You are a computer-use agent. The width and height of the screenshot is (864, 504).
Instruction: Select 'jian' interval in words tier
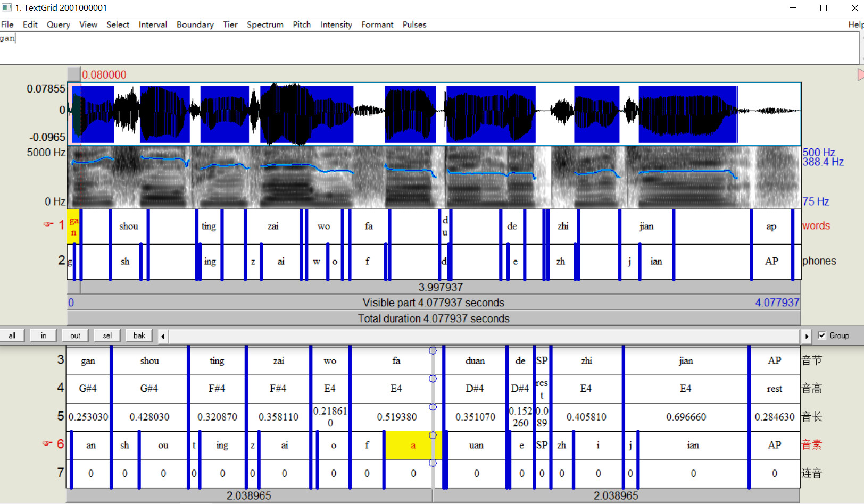pos(646,226)
